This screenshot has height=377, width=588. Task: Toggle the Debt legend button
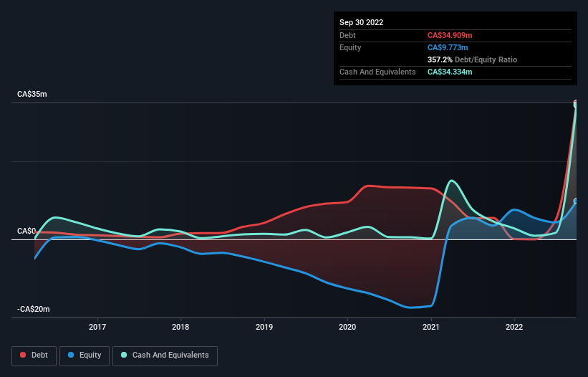[x=34, y=355]
